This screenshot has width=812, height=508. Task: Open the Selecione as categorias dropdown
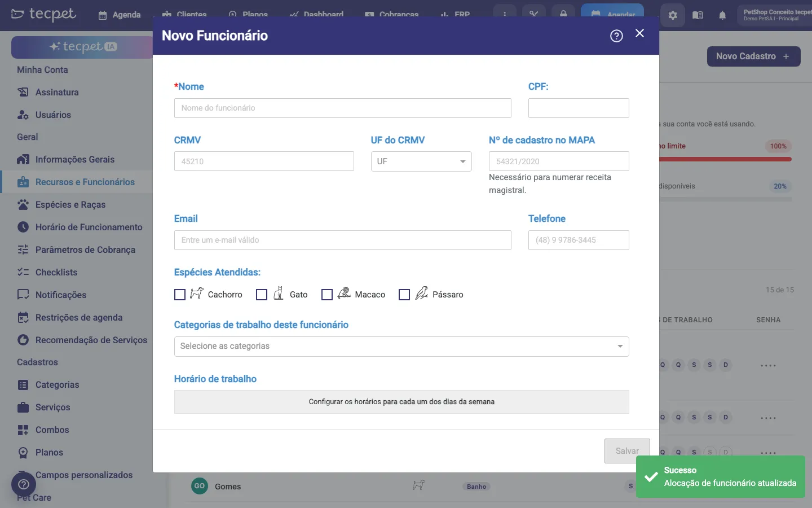401,347
